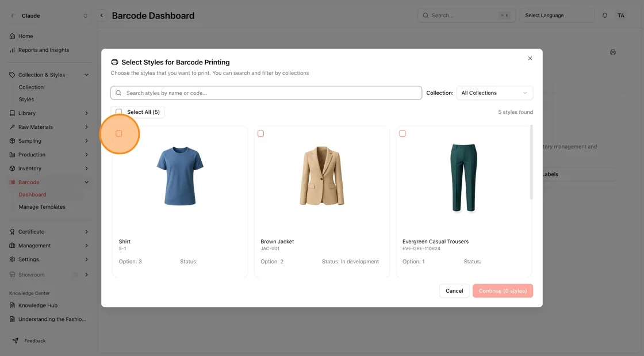The width and height of the screenshot is (644, 356).
Task: Click the blue Shirt thumbnail
Action: pos(180,176)
